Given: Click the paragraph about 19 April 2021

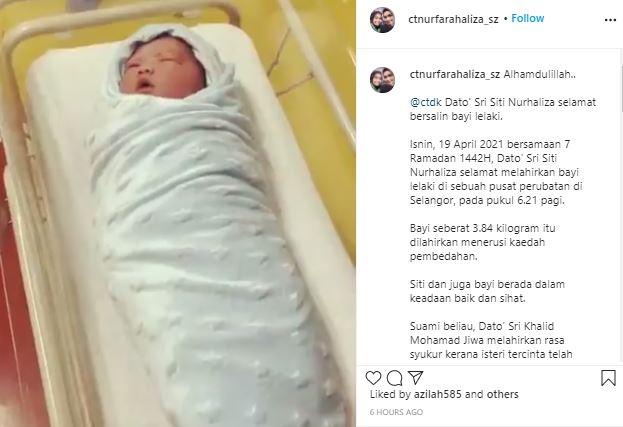Looking at the screenshot, I should point(495,172).
